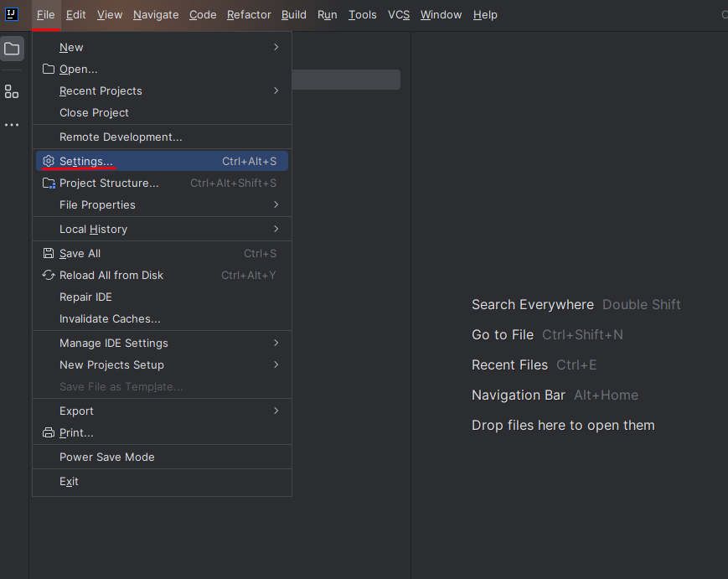
Task: Select Local History menu entry
Action: 162,229
